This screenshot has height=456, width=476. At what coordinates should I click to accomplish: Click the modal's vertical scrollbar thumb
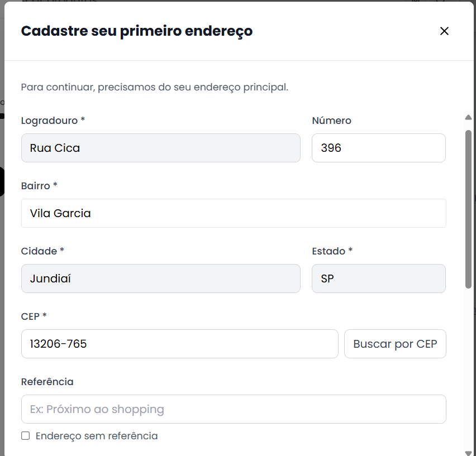pyautogui.click(x=468, y=209)
